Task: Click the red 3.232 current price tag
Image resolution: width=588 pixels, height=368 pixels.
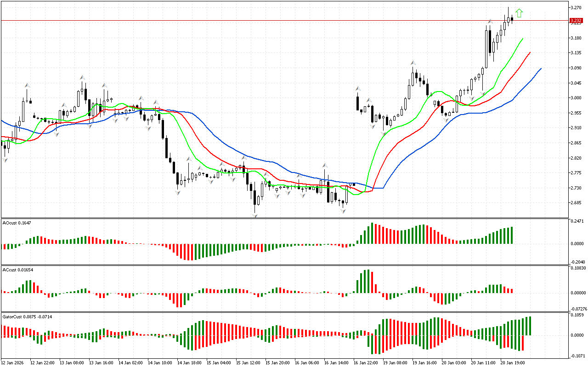Action: coord(576,21)
